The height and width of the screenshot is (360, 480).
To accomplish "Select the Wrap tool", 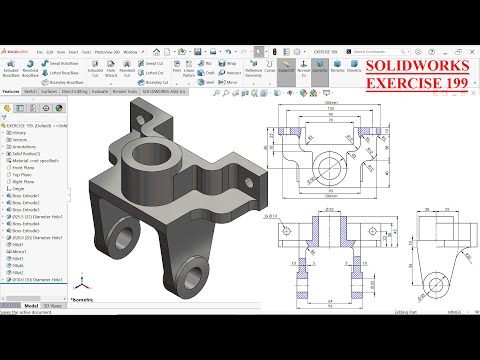I will 227,63.
